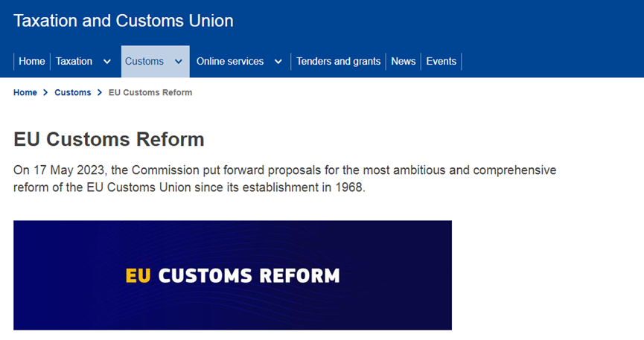Image resolution: width=644 pixels, height=340 pixels.
Task: Open Tenders and grants page
Action: tap(339, 61)
